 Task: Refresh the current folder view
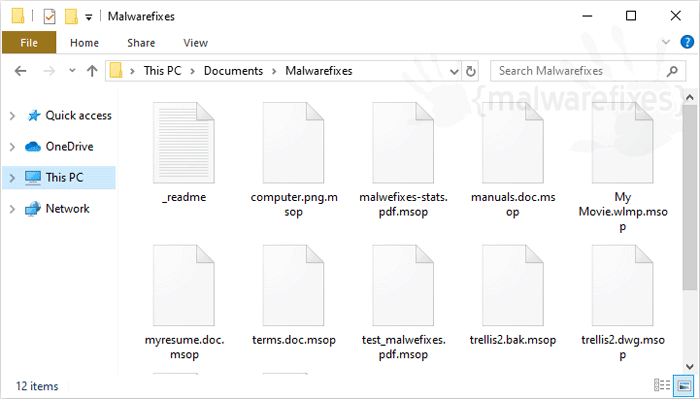pyautogui.click(x=471, y=71)
